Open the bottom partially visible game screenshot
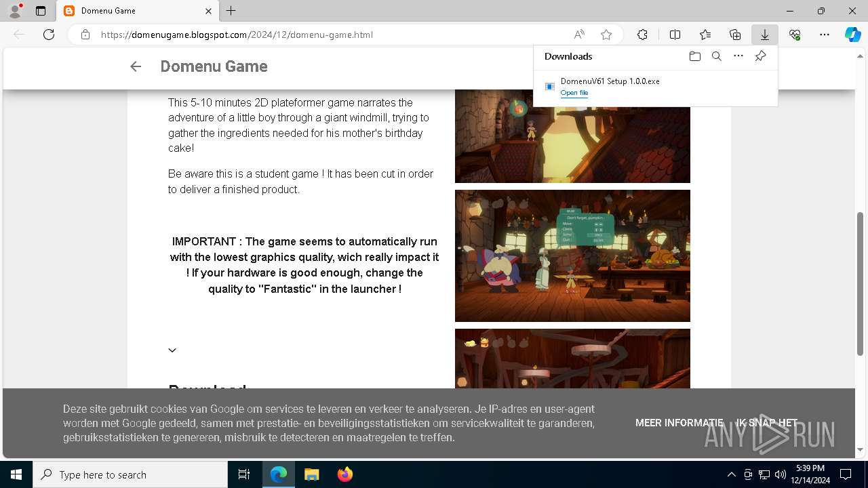Screen dimensions: 868x488 tap(572, 359)
